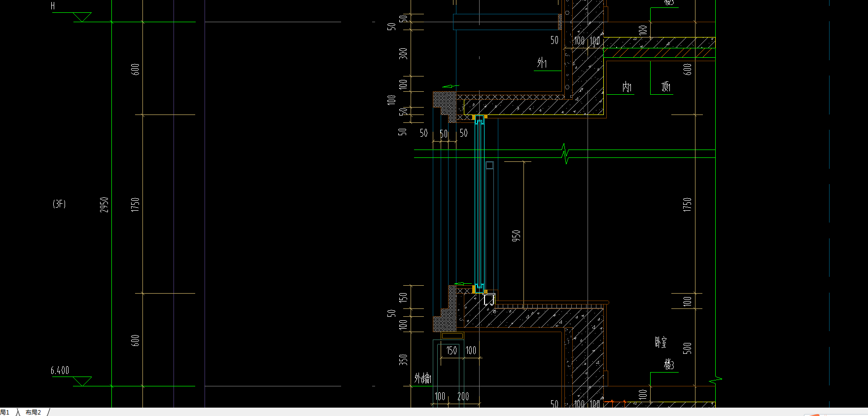
Task: Pick the 2950 overall height dimension
Action: pos(104,205)
